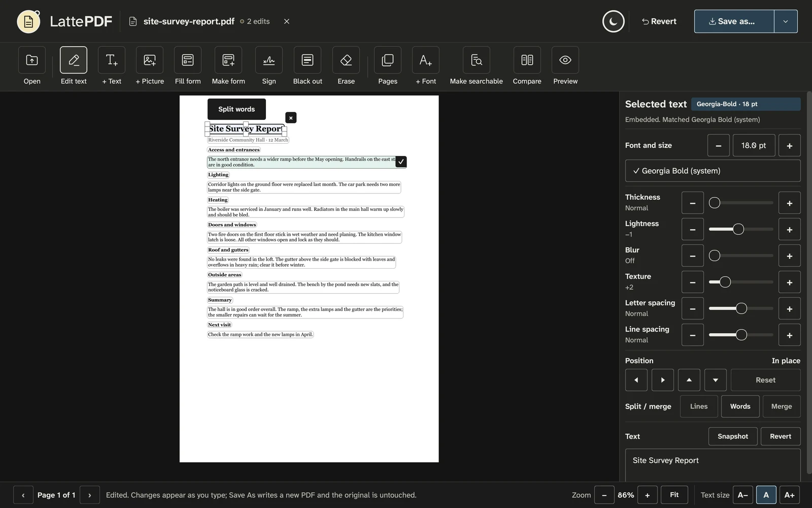Screen dimensions: 812x508
Task: Click the + Font tool
Action: pos(426,66)
